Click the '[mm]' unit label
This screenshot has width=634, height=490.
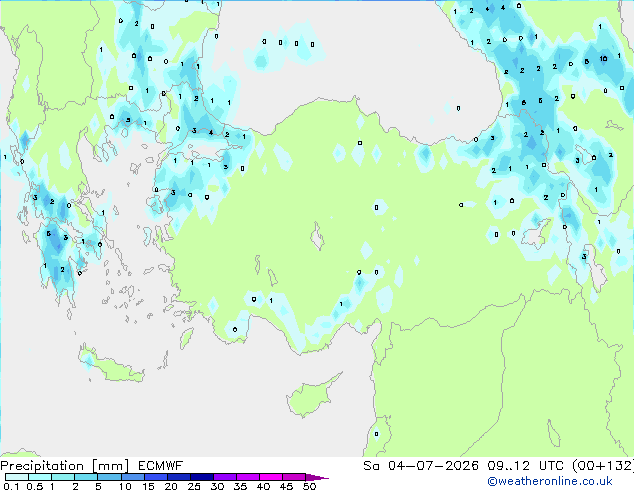point(110,466)
